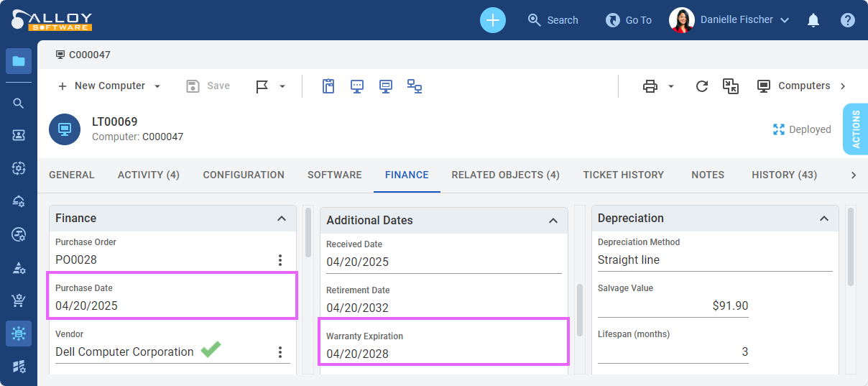The image size is (868, 386).
Task: Open the Computers list link
Action: click(802, 86)
